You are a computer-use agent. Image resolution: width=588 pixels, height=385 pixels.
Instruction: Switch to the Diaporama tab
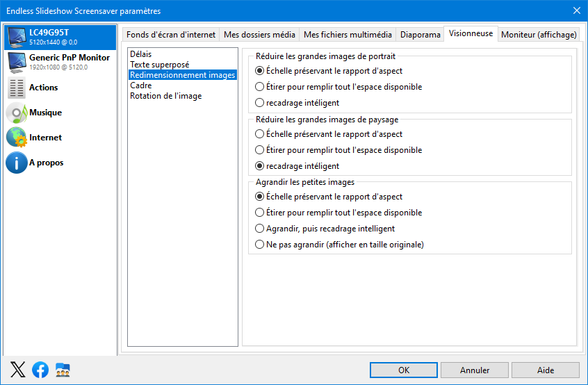[420, 35]
